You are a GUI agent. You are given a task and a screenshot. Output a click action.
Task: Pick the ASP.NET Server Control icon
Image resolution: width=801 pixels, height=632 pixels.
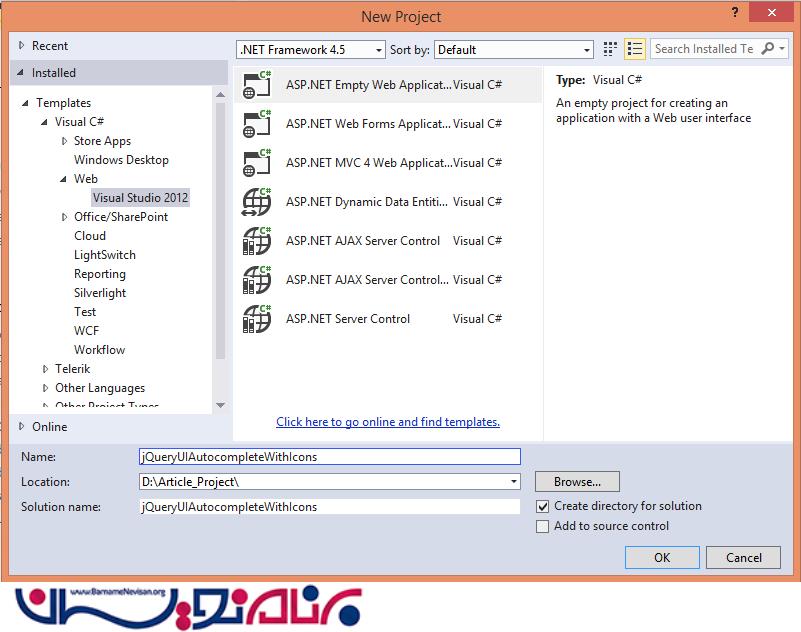(x=257, y=319)
